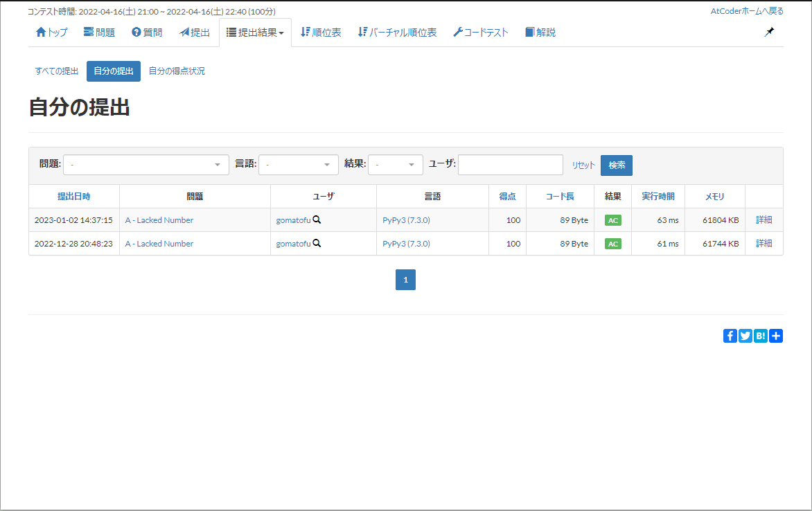Image resolution: width=812 pixels, height=511 pixels.
Task: Click PyPy3 (7.3.0) in 61 ms row
Action: click(x=406, y=244)
